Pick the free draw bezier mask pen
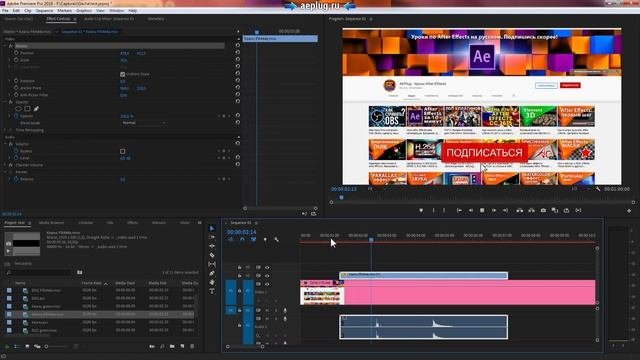Screen dimensions: 640x360 (x=36, y=109)
